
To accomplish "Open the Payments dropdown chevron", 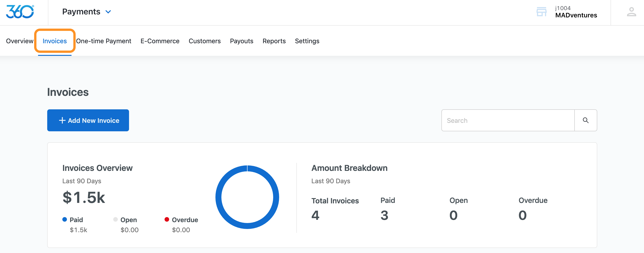I will (108, 12).
